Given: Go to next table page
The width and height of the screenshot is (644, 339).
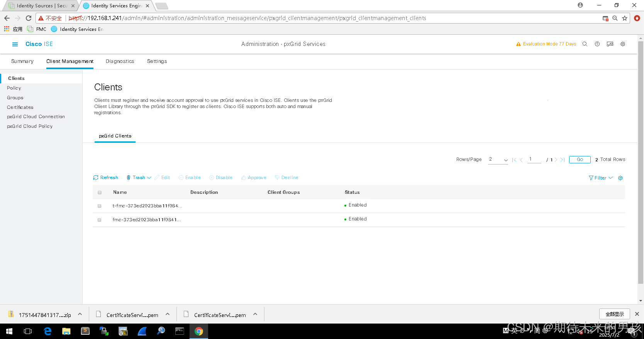Looking at the screenshot, I should (x=556, y=160).
